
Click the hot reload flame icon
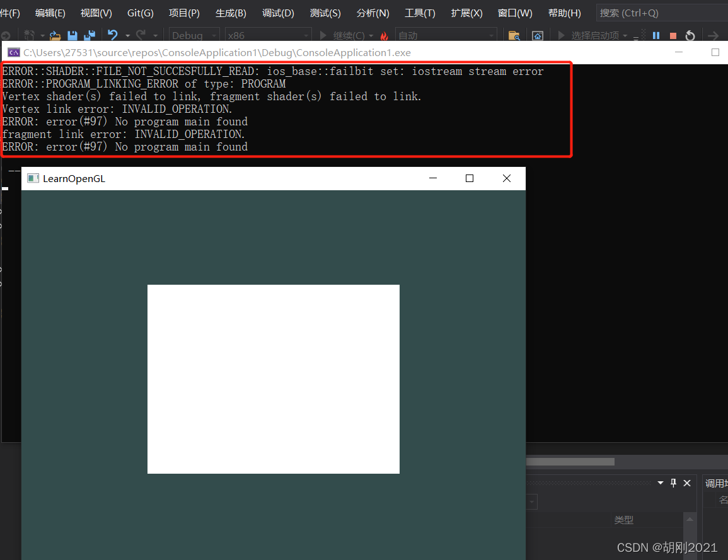click(384, 36)
